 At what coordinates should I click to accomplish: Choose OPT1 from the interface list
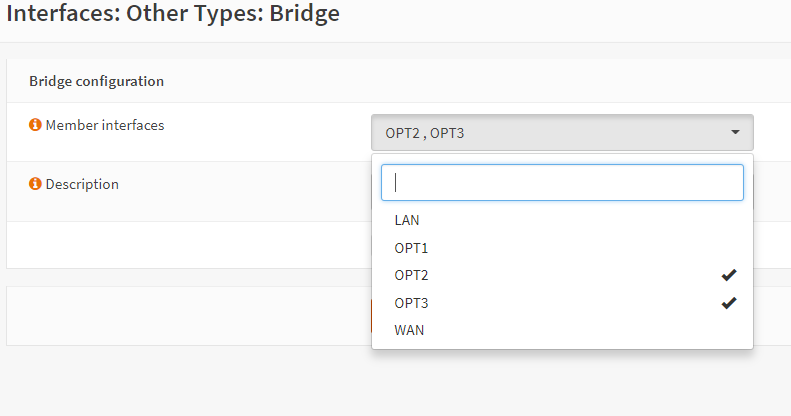[x=411, y=248]
